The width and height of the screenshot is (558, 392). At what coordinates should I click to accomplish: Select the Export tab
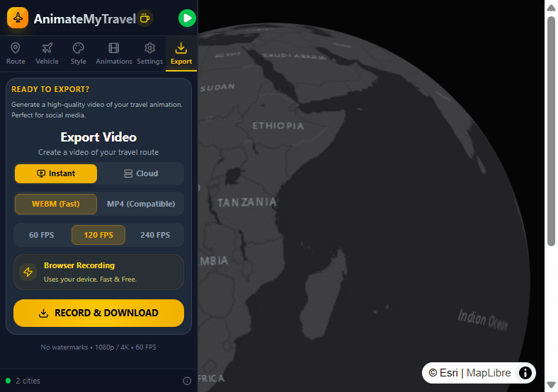coord(181,54)
